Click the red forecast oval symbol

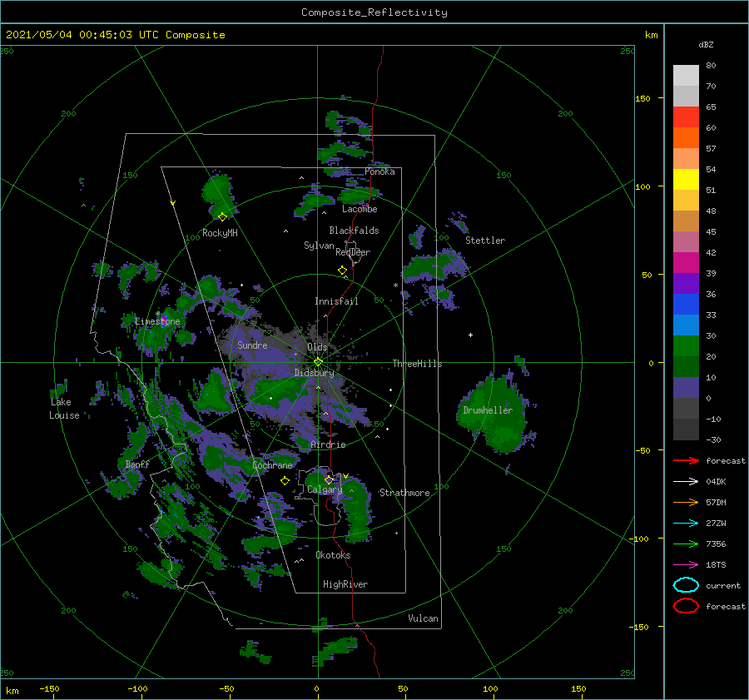(686, 606)
